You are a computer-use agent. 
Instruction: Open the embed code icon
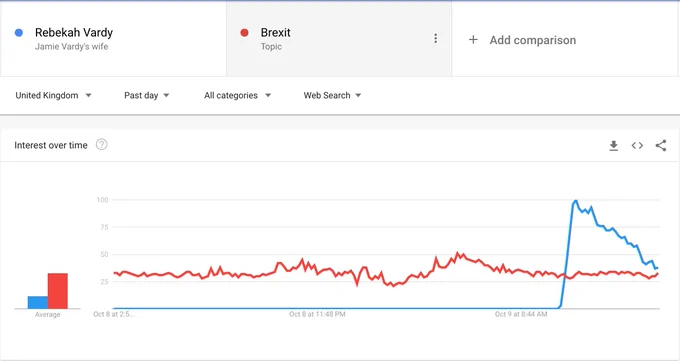[x=637, y=145]
